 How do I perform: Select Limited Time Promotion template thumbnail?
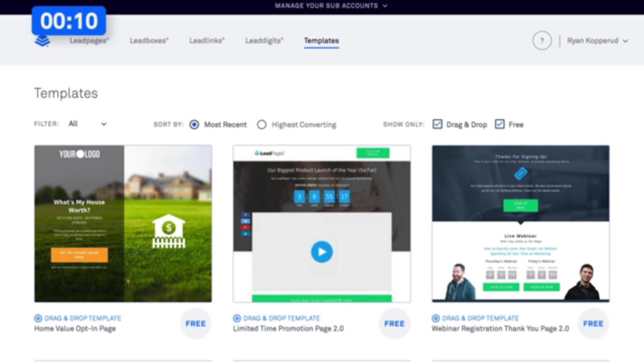(321, 224)
